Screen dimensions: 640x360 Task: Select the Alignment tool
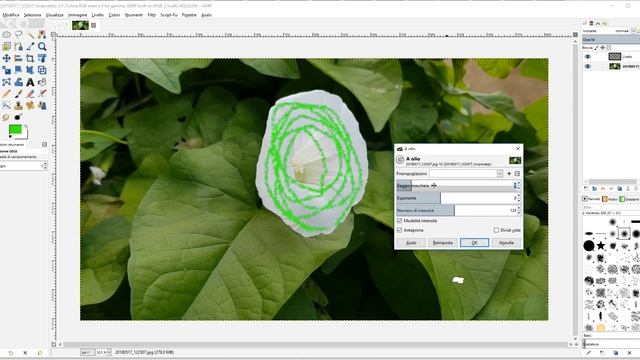pyautogui.click(x=18, y=58)
